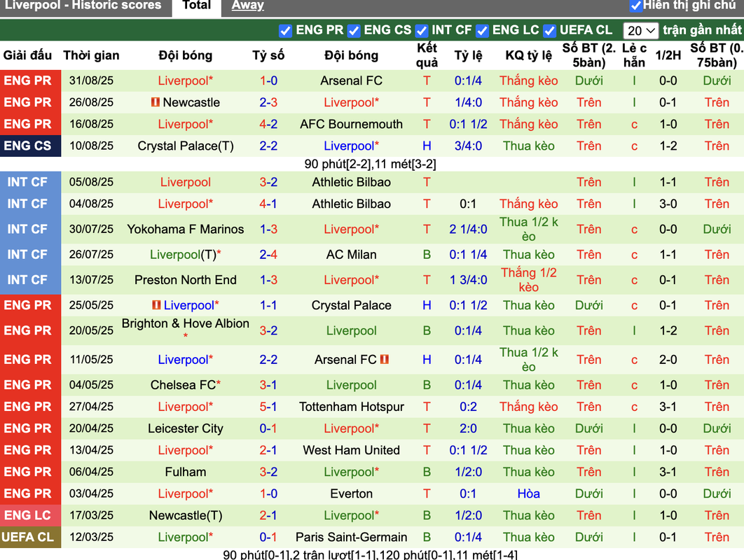Image resolution: width=744 pixels, height=560 pixels.
Task: Toggle the ENG LC league filter
Action: tap(482, 31)
